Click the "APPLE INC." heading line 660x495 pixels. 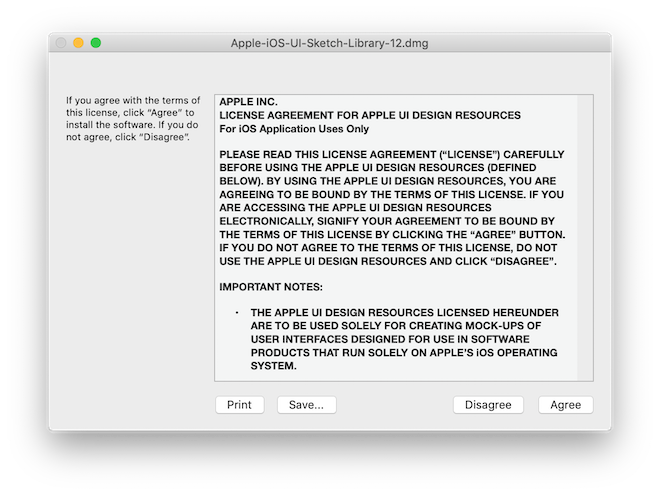[x=249, y=102]
